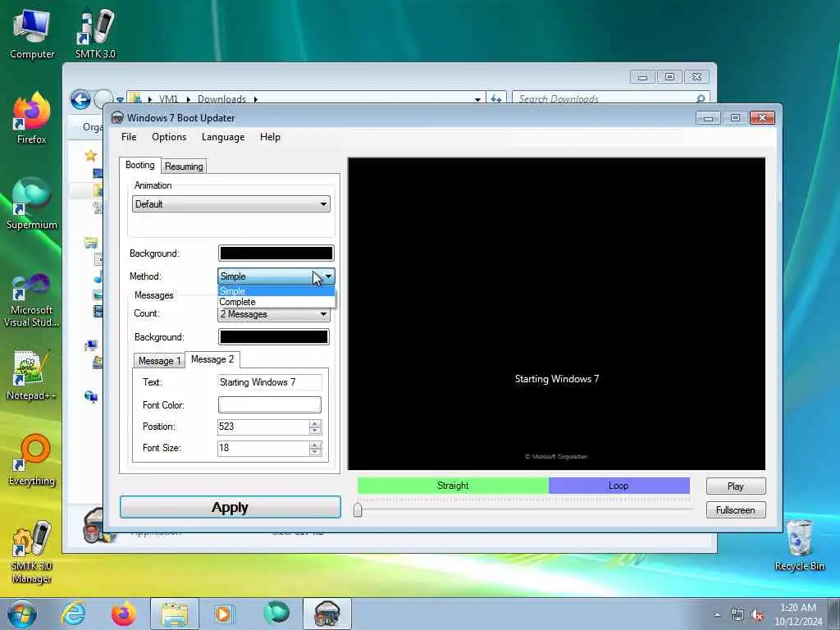
Task: Choose Simple in the Method list
Action: [x=276, y=291]
